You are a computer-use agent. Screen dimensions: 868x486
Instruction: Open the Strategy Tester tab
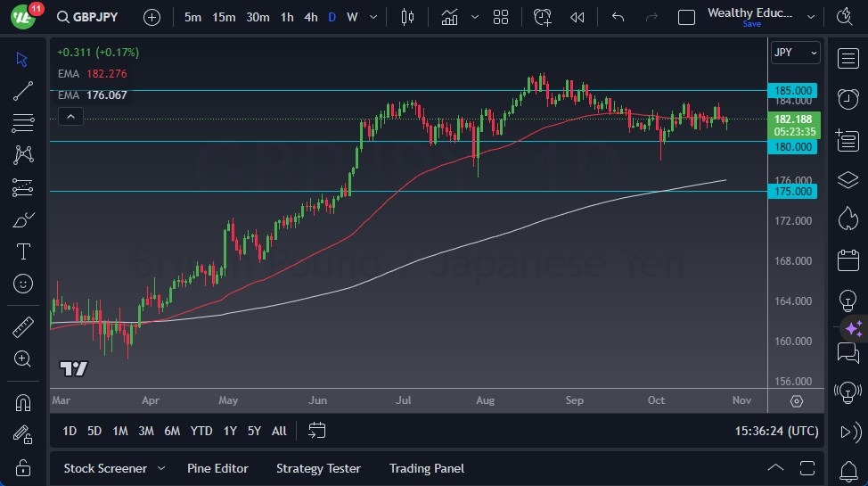(318, 468)
